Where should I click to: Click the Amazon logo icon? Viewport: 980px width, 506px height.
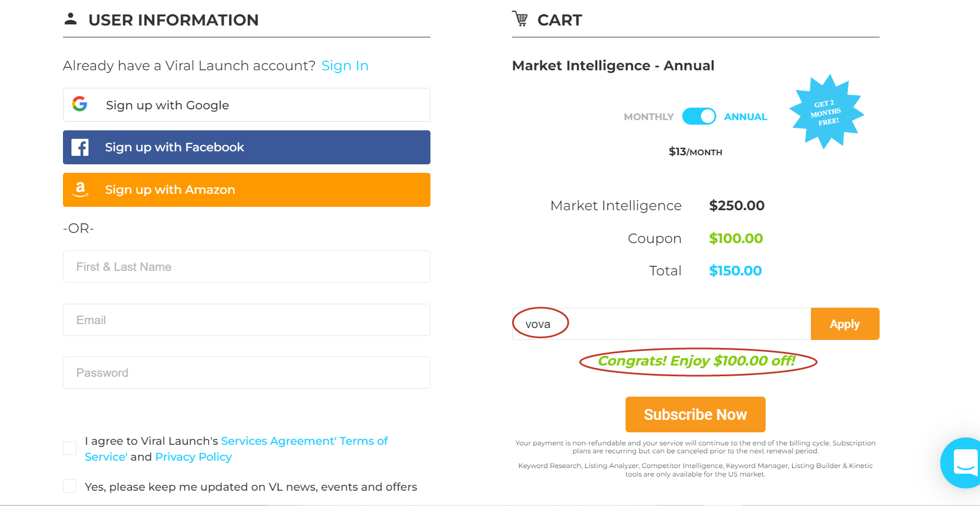coord(81,189)
